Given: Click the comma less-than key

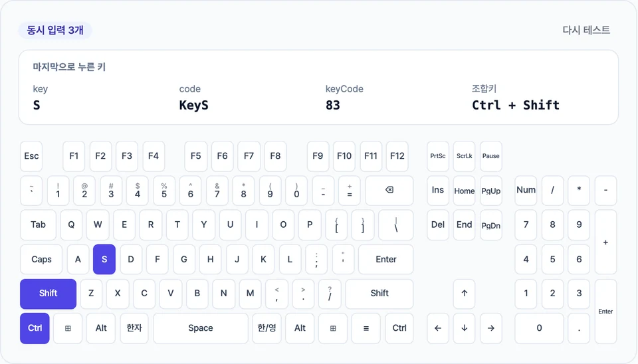Looking at the screenshot, I should [276, 294].
